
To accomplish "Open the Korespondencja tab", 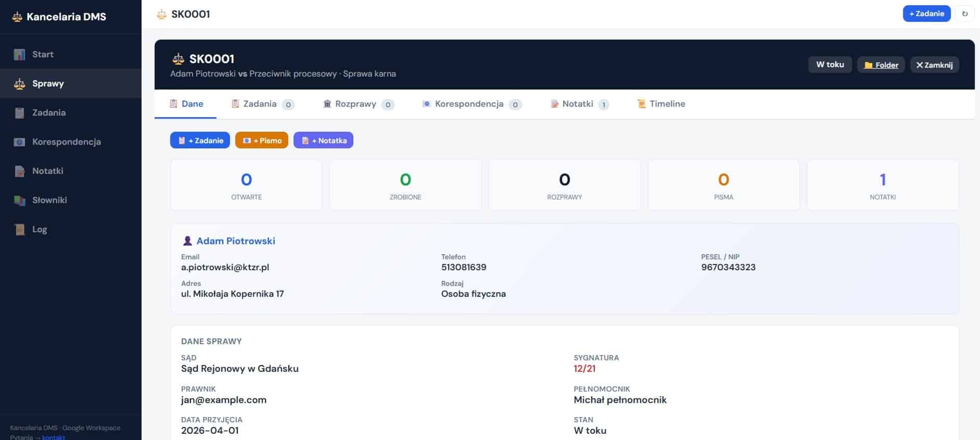I will point(471,104).
